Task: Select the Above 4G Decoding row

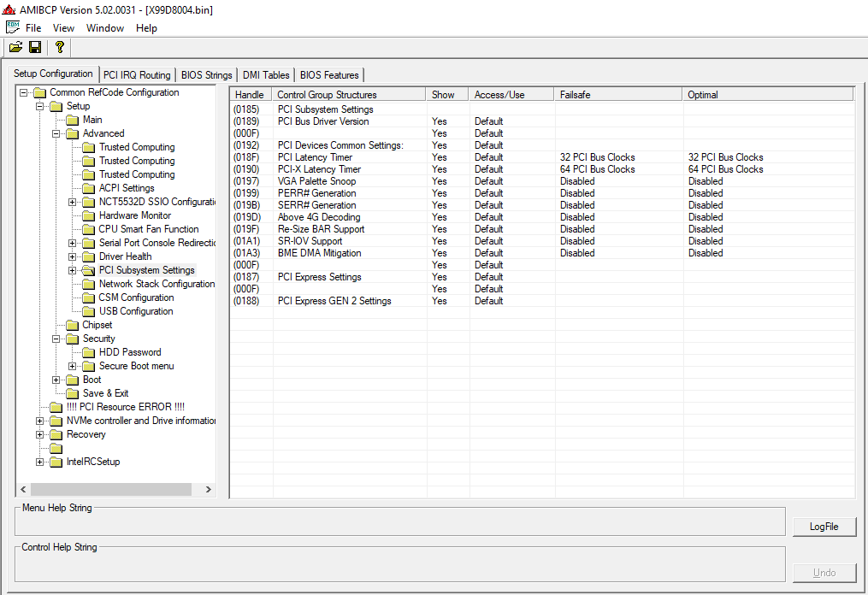Action: click(x=542, y=217)
